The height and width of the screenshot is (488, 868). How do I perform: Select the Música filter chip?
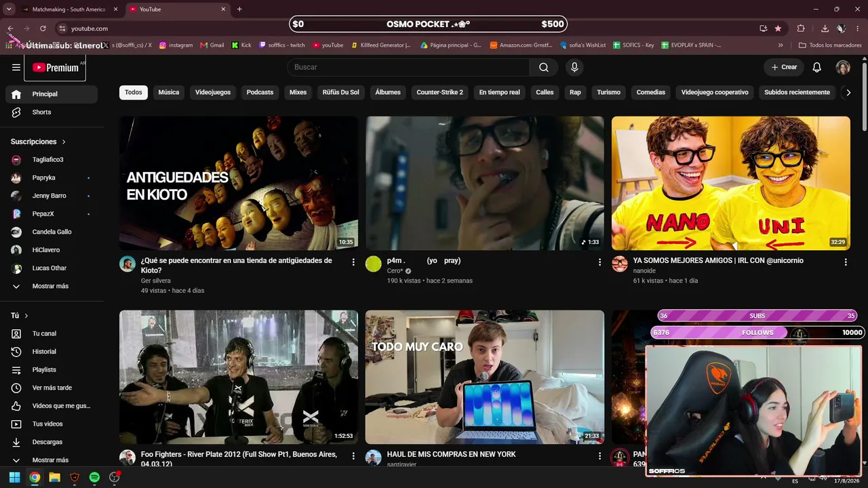pos(169,92)
